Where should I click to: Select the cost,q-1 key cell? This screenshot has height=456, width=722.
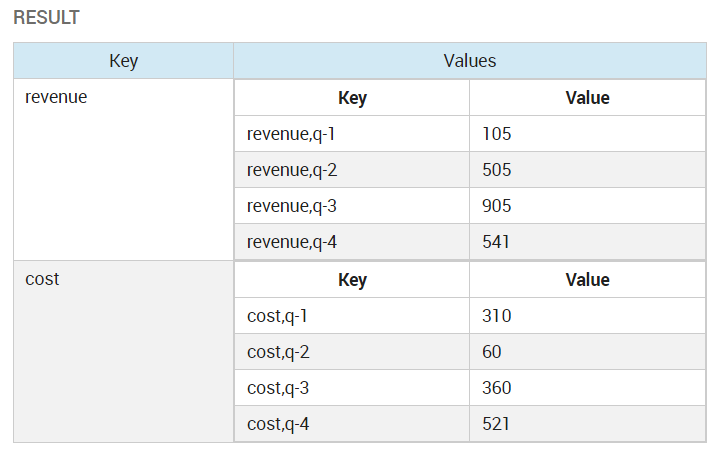[x=351, y=316]
